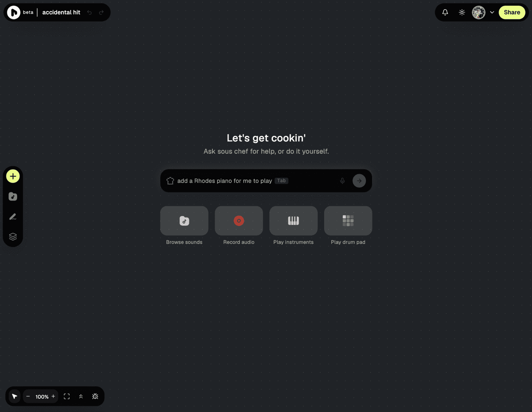The height and width of the screenshot is (412, 532).
Task: Click the sous chef prompt input field
Action: click(266, 181)
